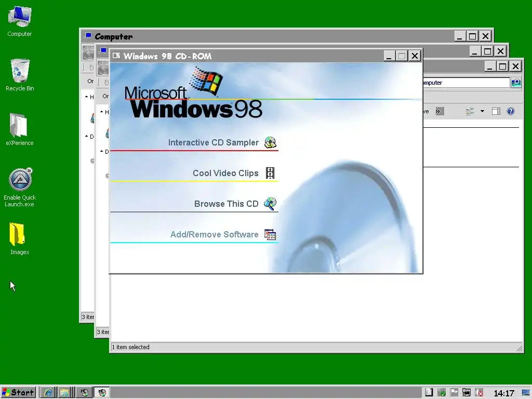Click the Windows 98 CD-ROM title bar text

[168, 56]
